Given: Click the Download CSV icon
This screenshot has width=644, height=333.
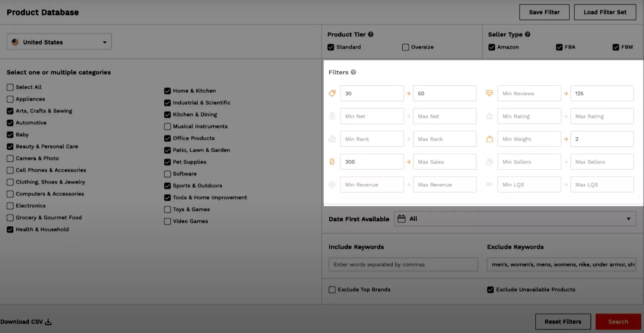Looking at the screenshot, I should tap(48, 322).
